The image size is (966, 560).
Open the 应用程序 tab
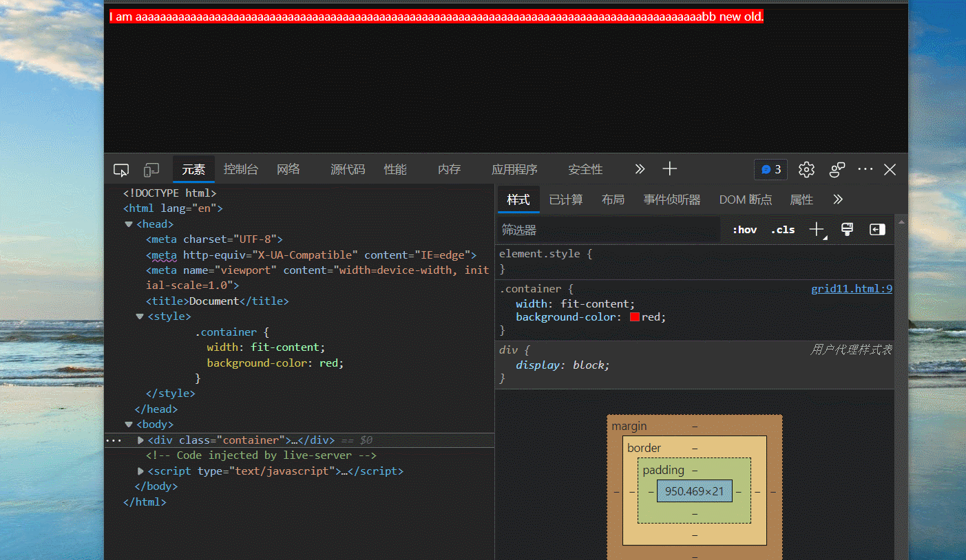514,169
